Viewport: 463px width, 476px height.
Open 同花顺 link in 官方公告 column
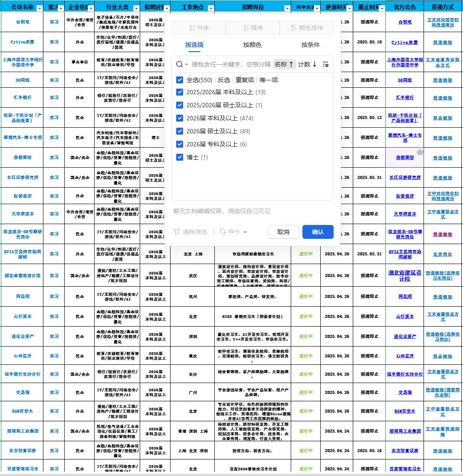[405, 297]
